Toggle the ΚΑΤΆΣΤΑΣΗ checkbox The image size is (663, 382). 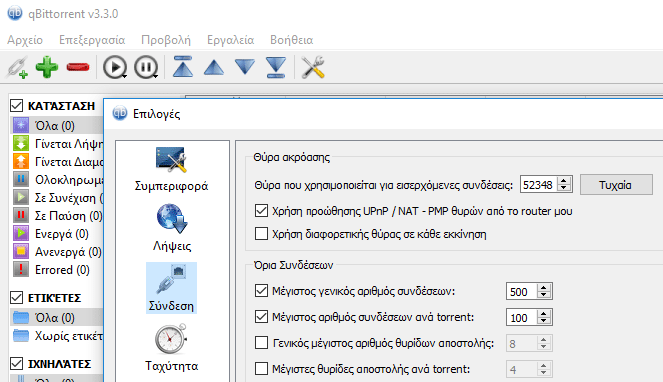click(x=16, y=105)
